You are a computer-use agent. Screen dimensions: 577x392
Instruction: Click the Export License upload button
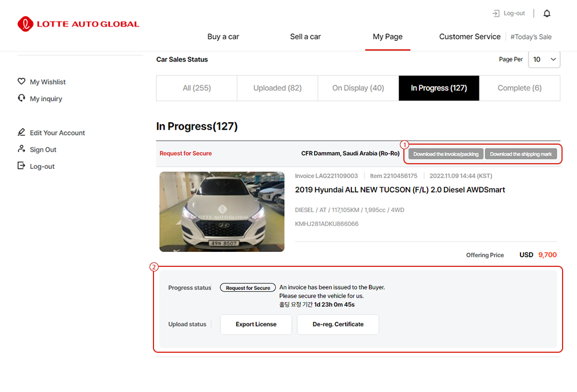click(x=256, y=325)
